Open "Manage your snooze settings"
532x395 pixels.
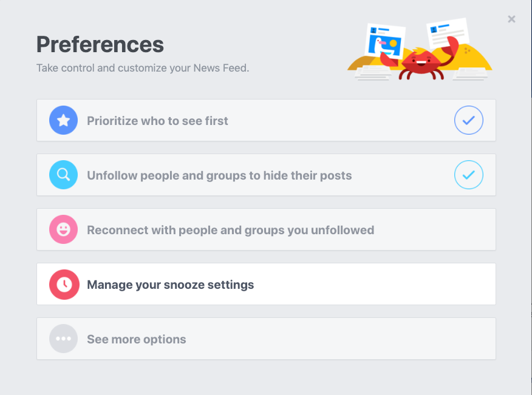click(x=266, y=284)
